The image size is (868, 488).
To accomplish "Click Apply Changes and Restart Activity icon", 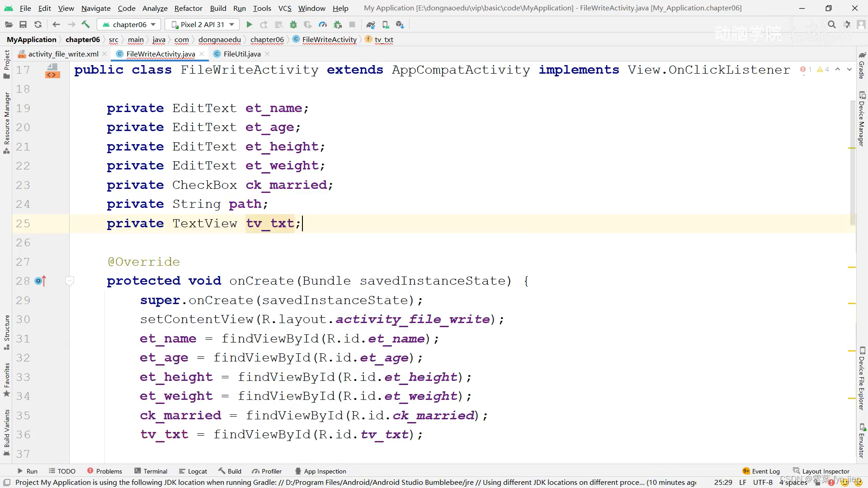I will (x=264, y=24).
